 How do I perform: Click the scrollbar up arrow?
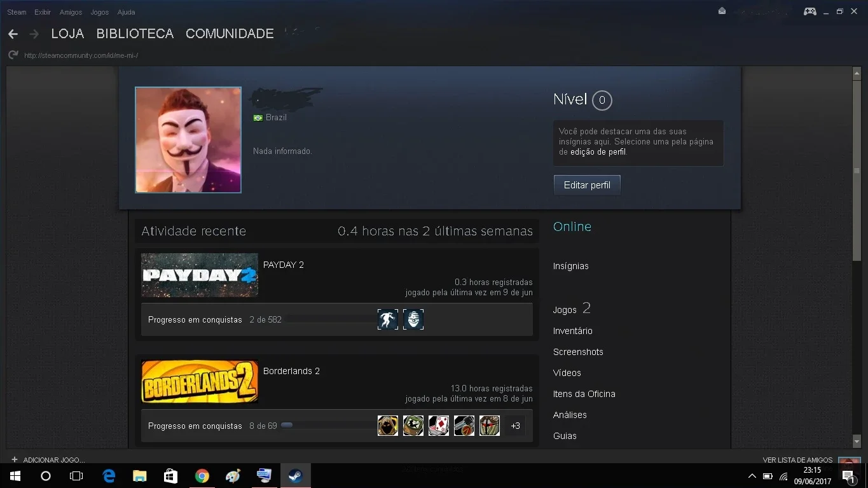pyautogui.click(x=857, y=74)
